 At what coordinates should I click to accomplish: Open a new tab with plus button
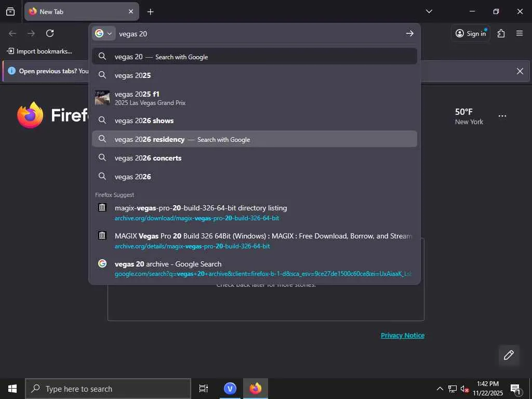coord(150,12)
